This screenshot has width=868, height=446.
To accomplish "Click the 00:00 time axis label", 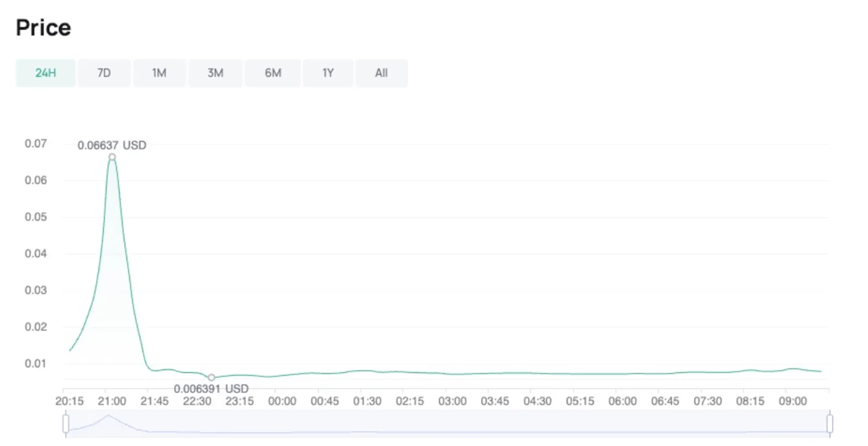I will pyautogui.click(x=282, y=402).
